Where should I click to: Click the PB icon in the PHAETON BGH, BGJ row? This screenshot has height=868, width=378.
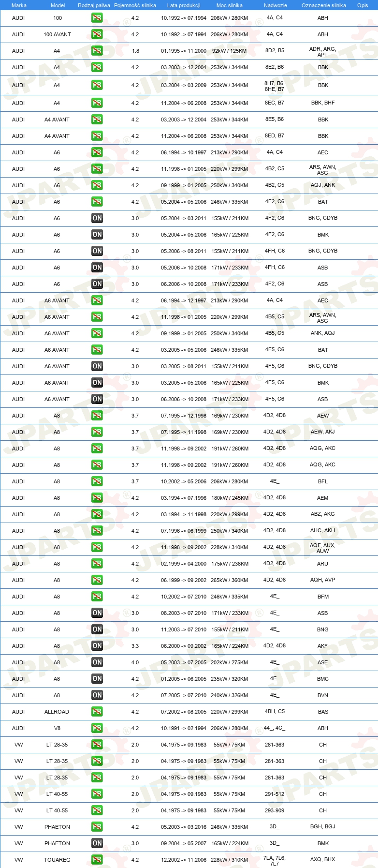(x=97, y=827)
